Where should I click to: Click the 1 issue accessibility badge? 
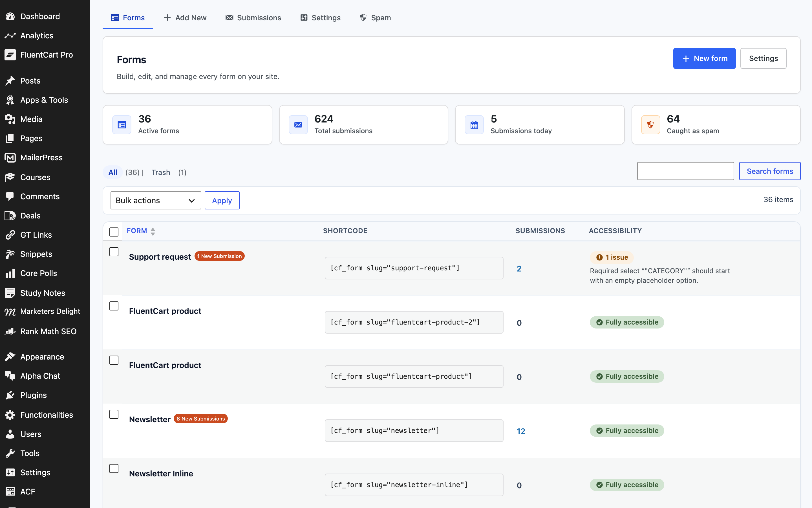tap(612, 257)
